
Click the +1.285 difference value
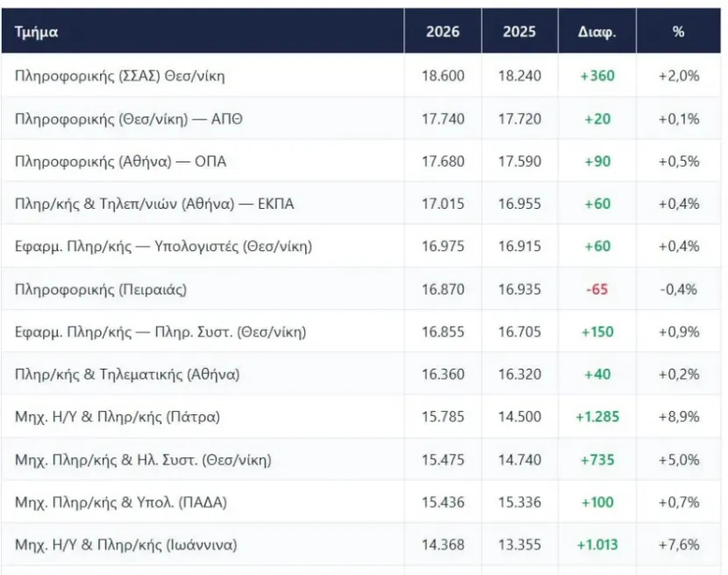597,416
